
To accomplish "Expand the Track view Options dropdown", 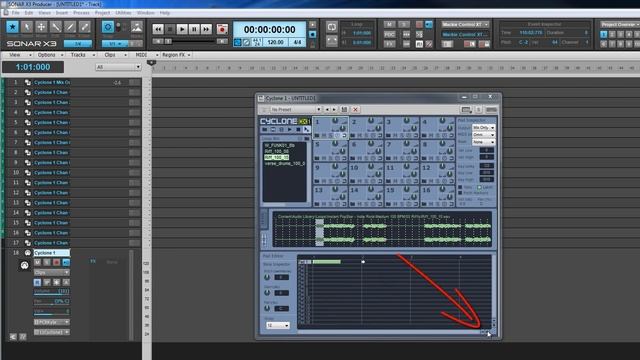I will click(x=50, y=55).
